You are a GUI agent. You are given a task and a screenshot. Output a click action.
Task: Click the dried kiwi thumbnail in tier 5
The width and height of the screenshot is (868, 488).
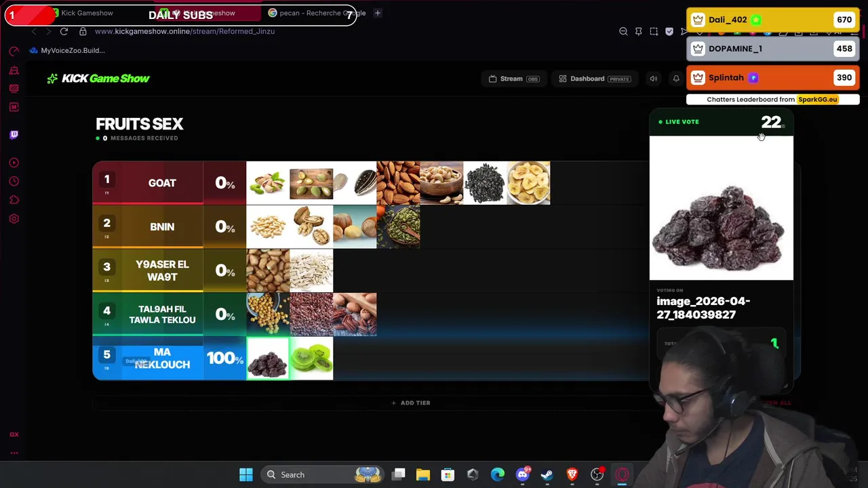click(311, 358)
